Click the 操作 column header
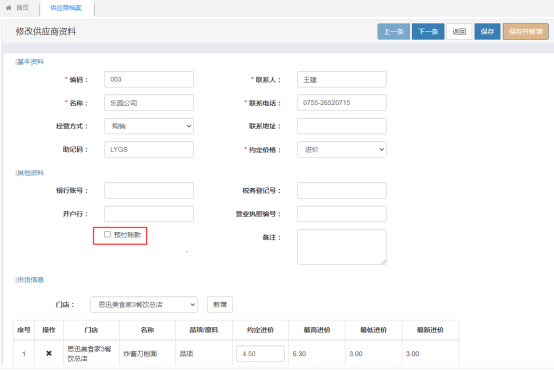554x370 pixels. coord(49,330)
